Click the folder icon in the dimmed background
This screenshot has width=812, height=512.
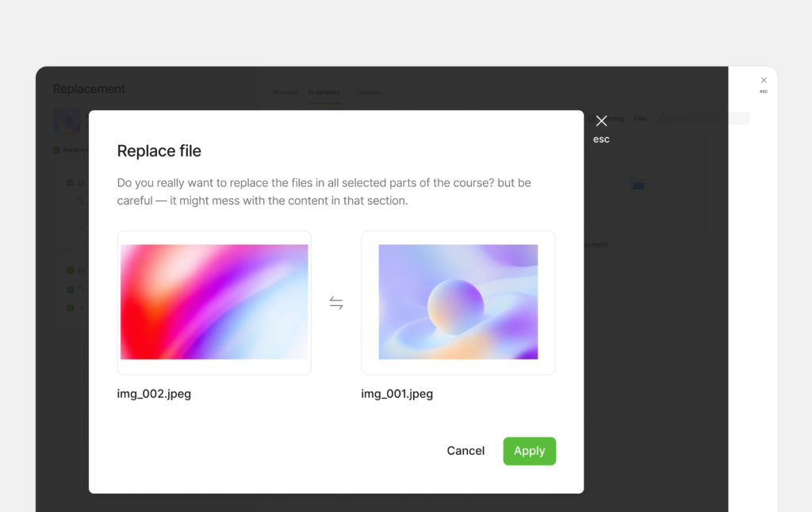pos(637,184)
